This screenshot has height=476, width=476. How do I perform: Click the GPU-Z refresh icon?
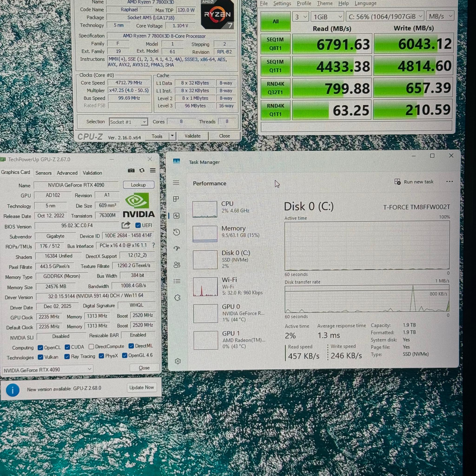click(142, 171)
